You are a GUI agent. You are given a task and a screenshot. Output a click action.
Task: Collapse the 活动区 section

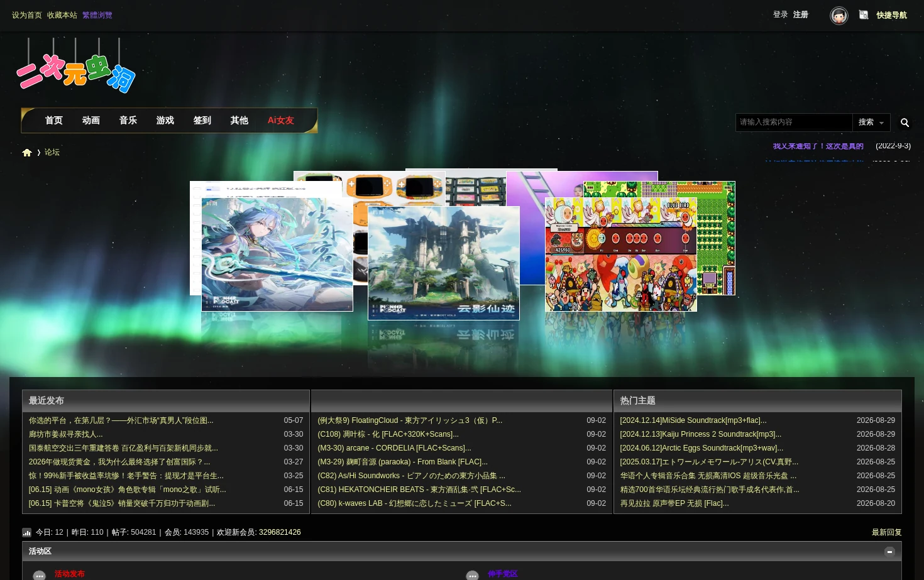889,552
